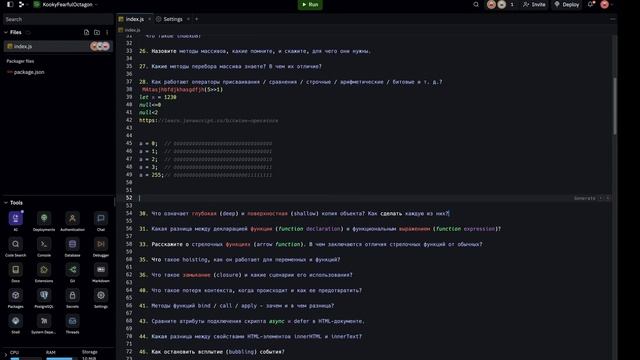Click question 41 bind / call / apply line

coord(237,306)
